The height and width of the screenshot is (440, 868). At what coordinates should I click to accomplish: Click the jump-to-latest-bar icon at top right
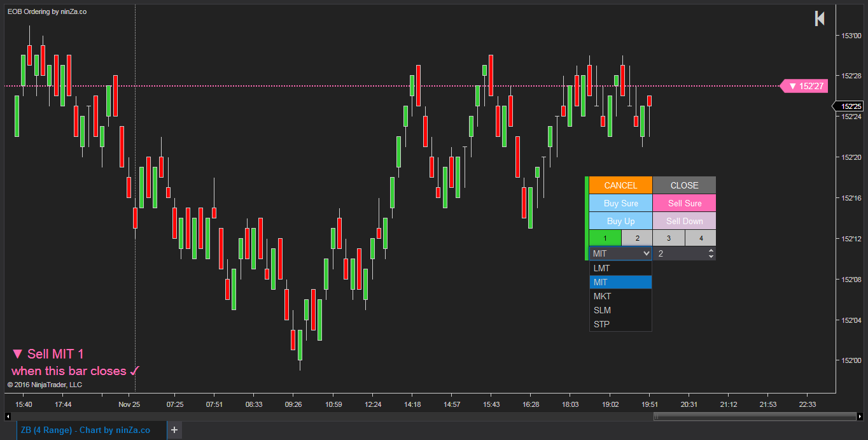pos(819,18)
